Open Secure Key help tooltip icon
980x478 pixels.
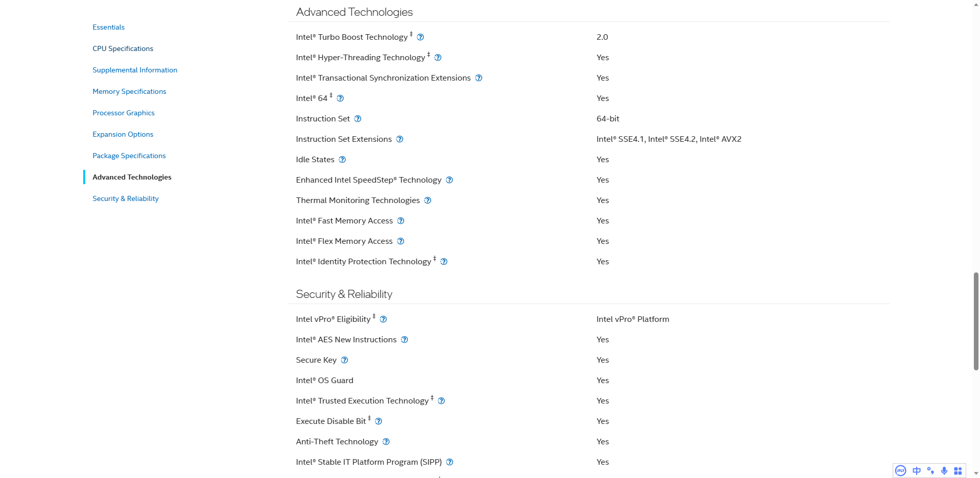point(345,360)
